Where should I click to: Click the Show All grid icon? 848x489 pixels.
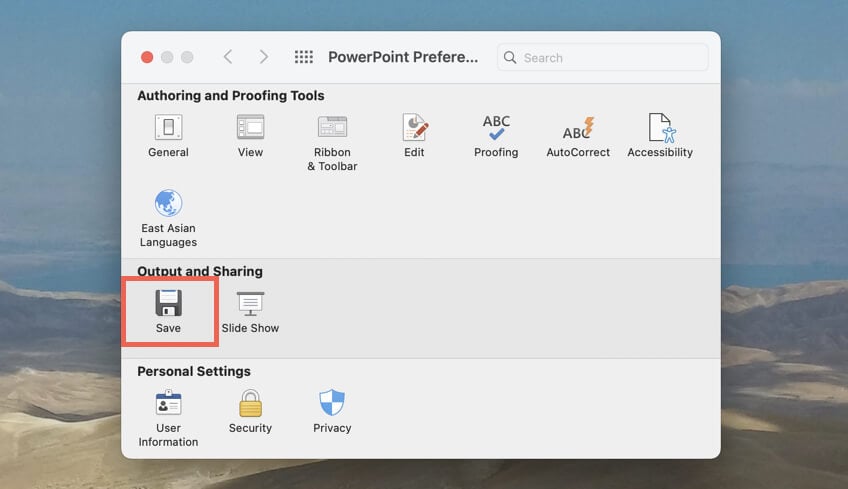coord(303,57)
